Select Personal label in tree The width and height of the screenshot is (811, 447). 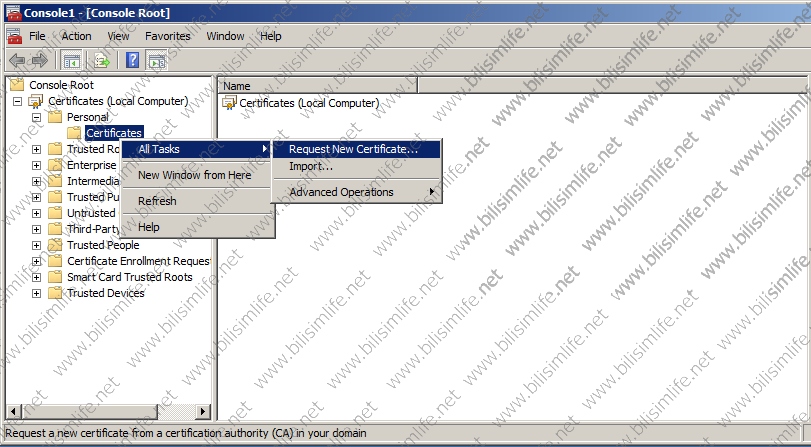[x=88, y=117]
